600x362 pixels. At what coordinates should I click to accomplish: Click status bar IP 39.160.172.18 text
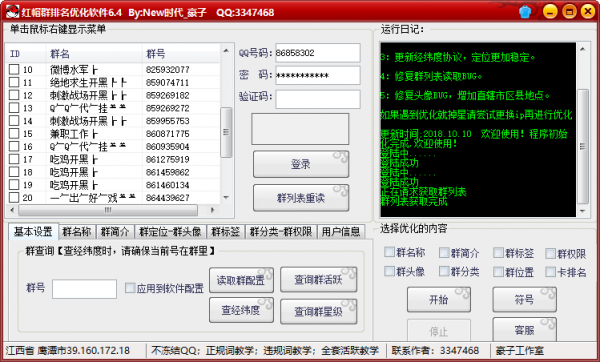point(98,351)
